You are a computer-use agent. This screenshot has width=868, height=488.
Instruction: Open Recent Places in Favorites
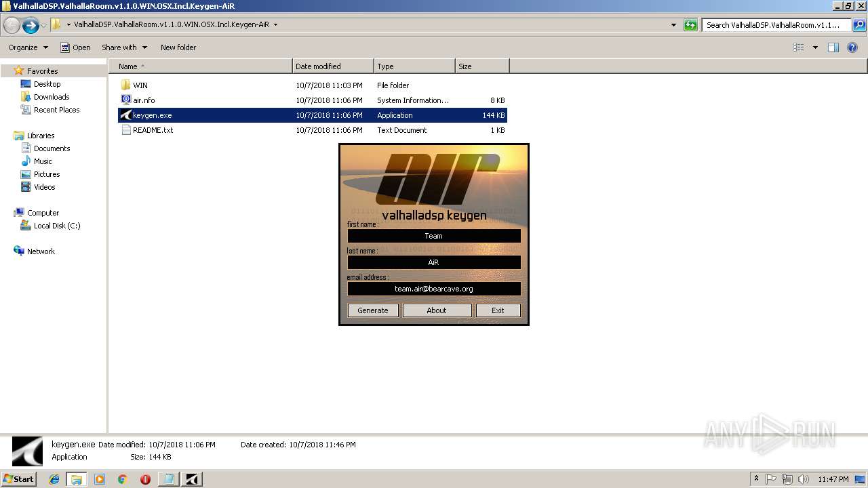56,110
